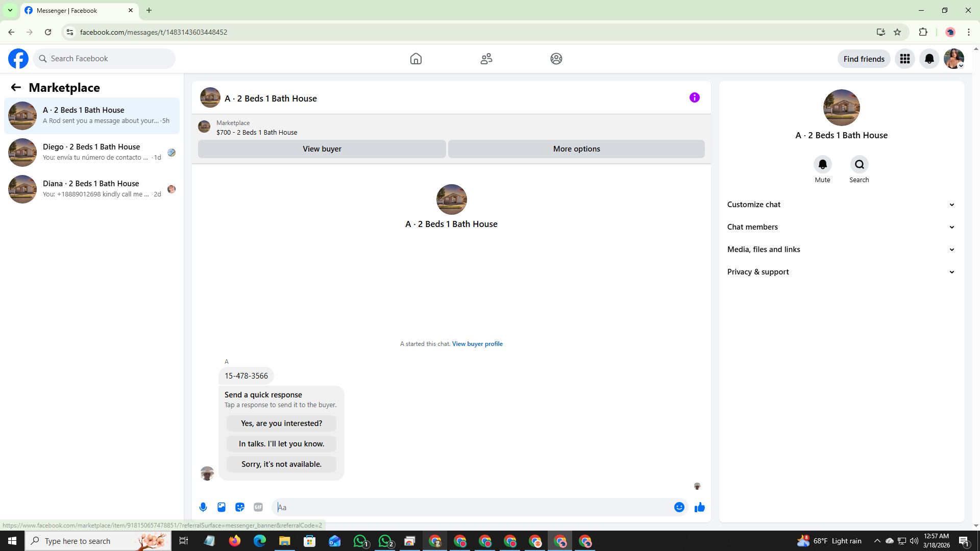Go back using the Marketplace back arrow
Viewport: 980px width, 551px height.
pyautogui.click(x=16, y=87)
